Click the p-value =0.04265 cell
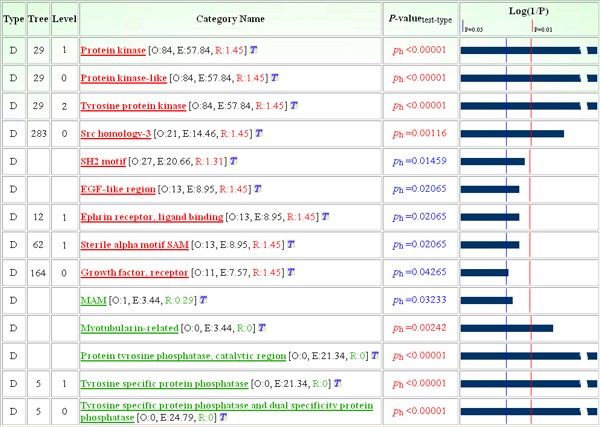The image size is (600, 427). point(420,272)
